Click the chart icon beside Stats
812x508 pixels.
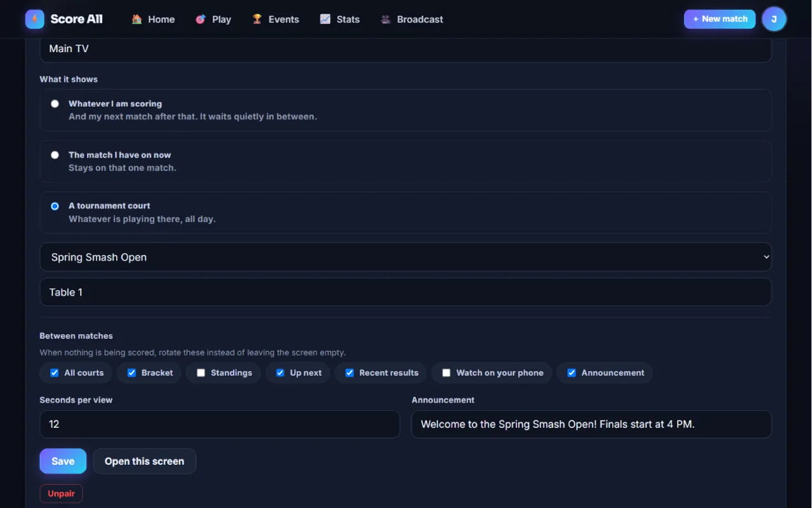click(325, 19)
